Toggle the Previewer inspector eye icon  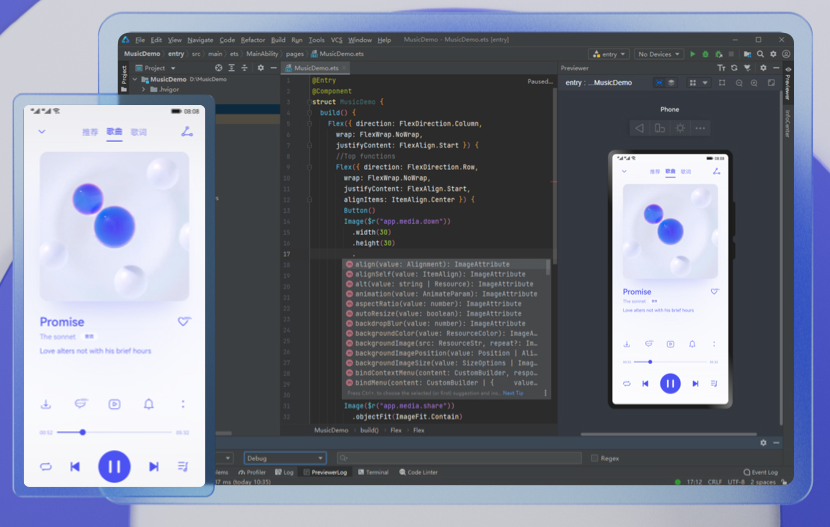(659, 83)
